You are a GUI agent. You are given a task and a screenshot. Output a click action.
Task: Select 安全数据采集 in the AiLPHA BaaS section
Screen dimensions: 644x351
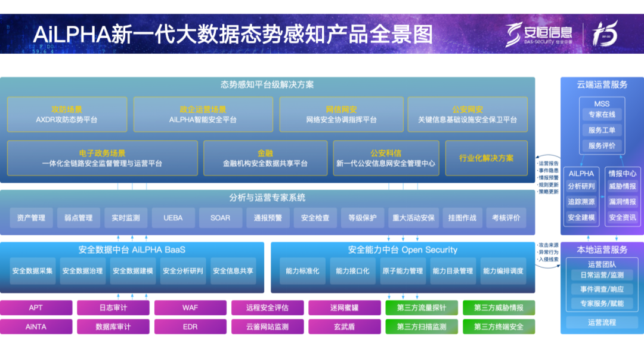32,271
